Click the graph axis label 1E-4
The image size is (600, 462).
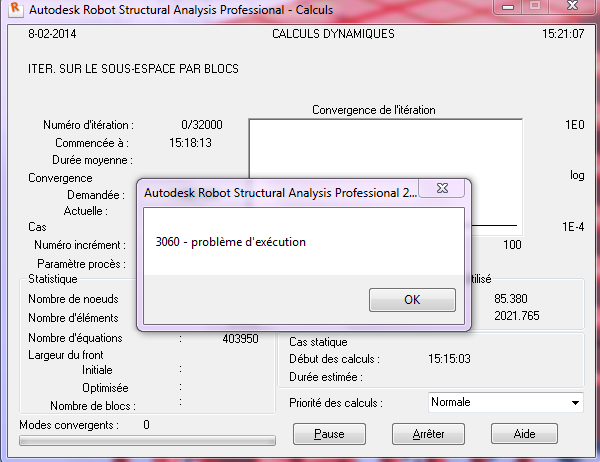click(x=573, y=227)
